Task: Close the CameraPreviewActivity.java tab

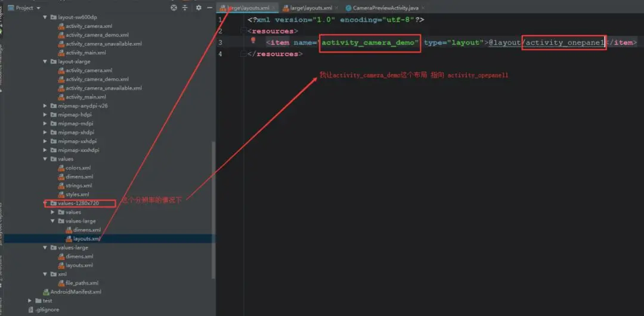Action: point(423,8)
